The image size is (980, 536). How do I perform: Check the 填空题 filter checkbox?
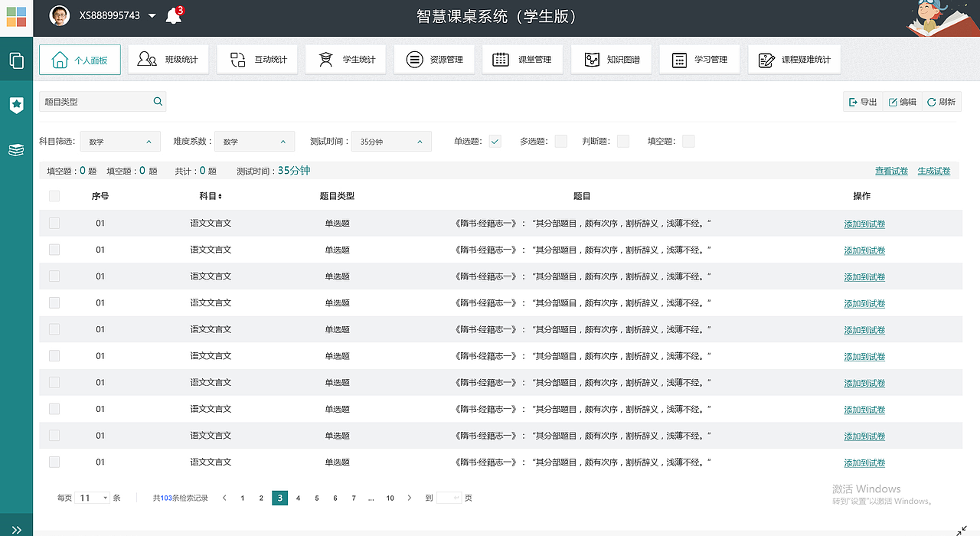coord(688,141)
